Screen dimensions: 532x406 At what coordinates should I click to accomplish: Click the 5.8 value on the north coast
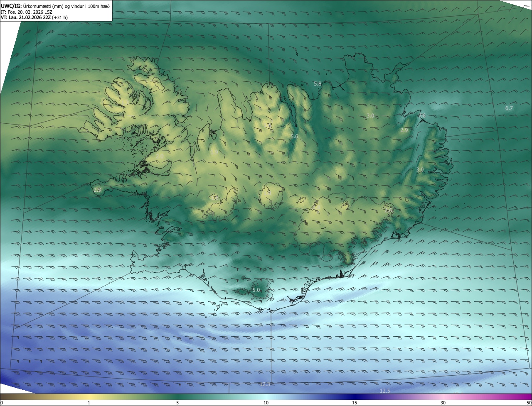[318, 84]
